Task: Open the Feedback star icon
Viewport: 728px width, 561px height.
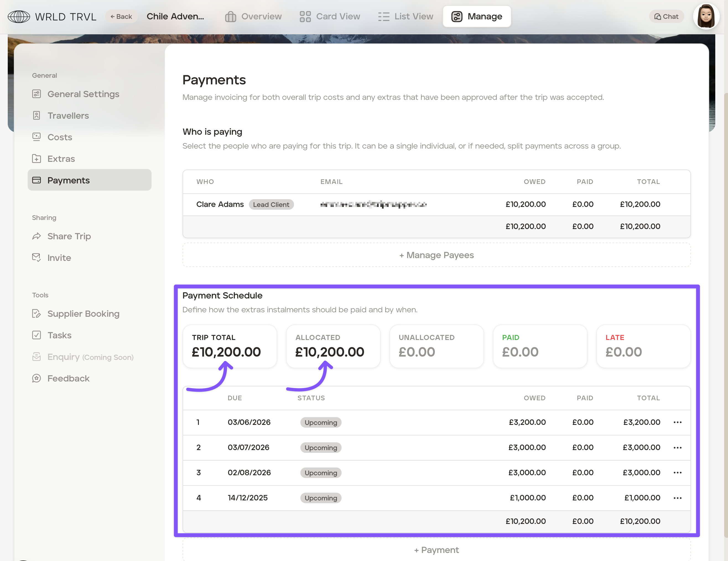Action: point(36,378)
